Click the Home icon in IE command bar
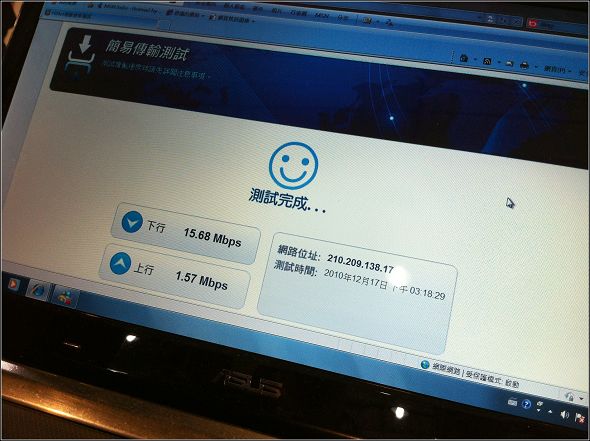 click(x=464, y=58)
